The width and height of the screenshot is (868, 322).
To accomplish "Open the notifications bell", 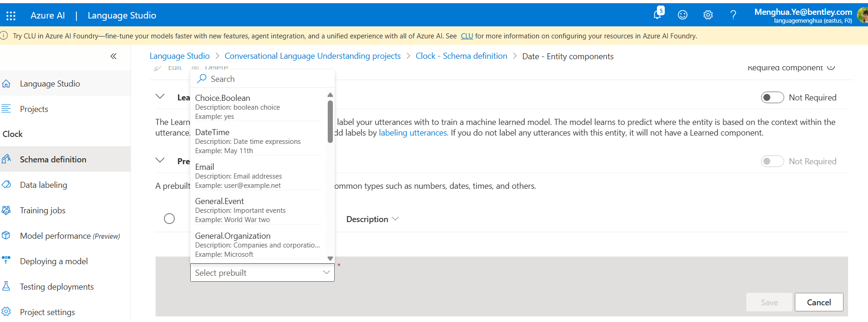I will pos(658,14).
